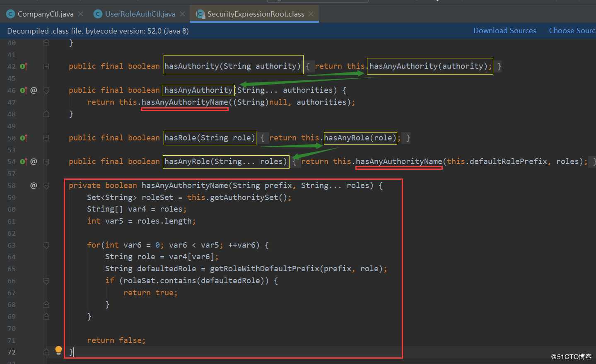The height and width of the screenshot is (364, 596).
Task: Close the SecurityExpressionRoot.class tab
Action: pos(311,14)
